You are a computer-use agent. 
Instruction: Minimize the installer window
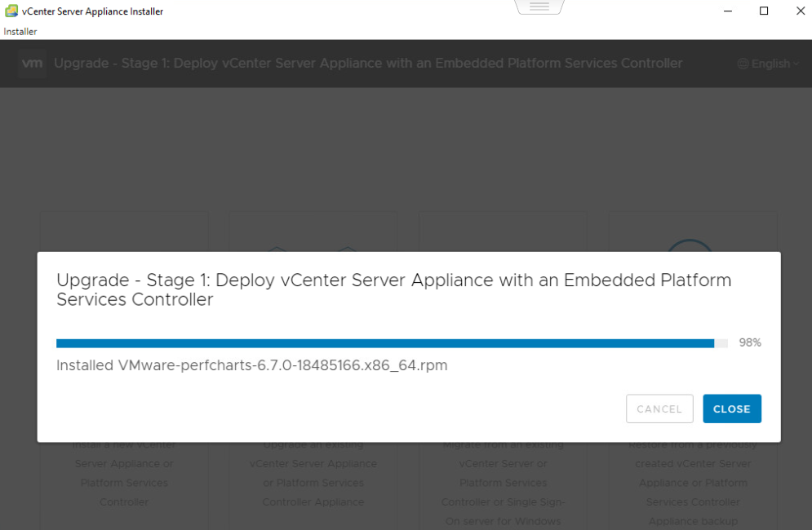(728, 11)
